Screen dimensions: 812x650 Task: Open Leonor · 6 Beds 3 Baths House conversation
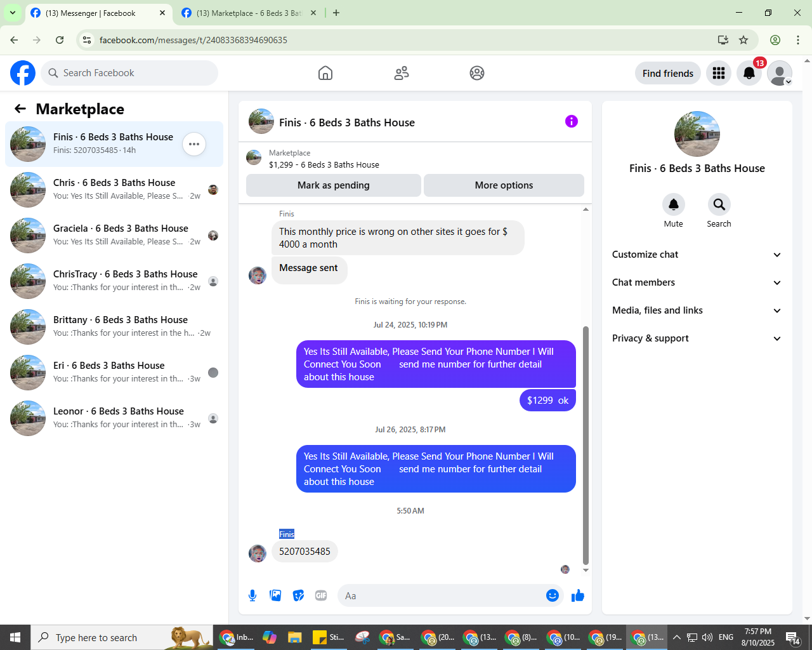114,418
